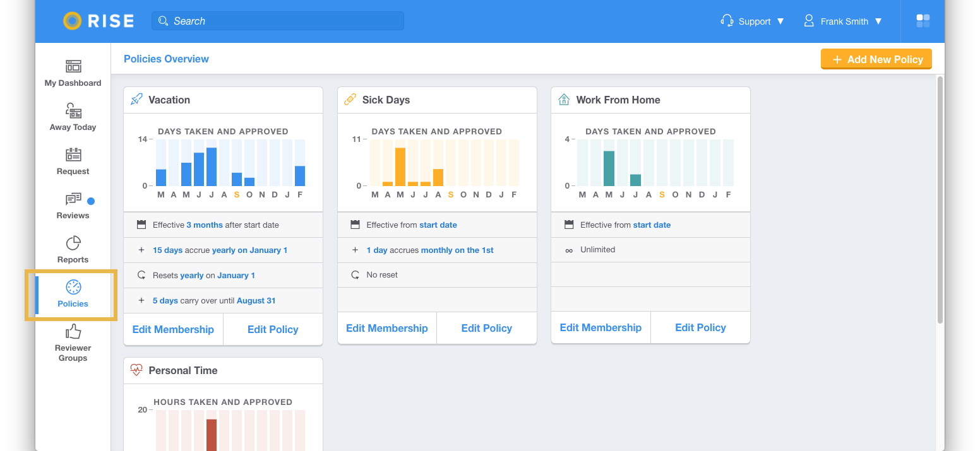
Task: Click the Add New Policy button
Action: pos(876,59)
